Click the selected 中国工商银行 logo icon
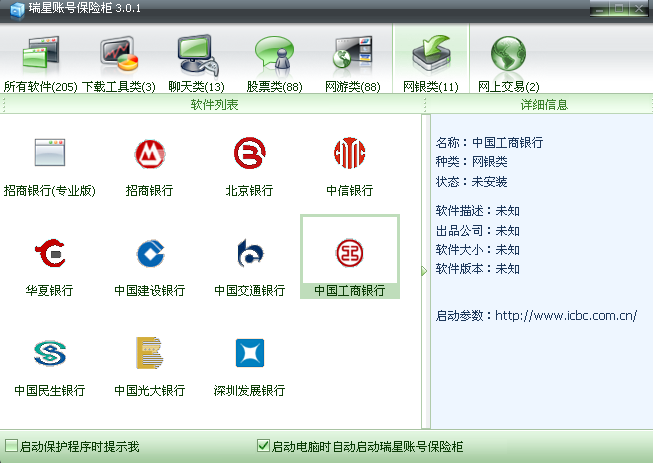The image size is (653, 463). (350, 253)
